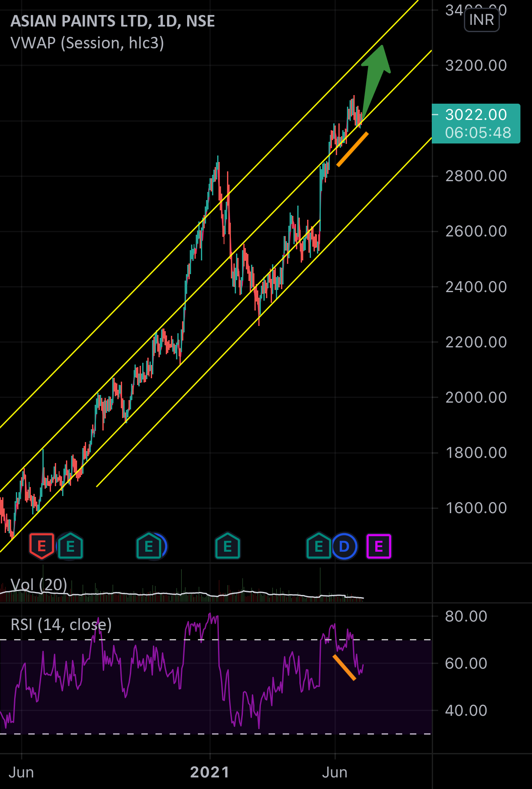Viewport: 532px width, 789px height.
Task: Select the orange trendline in the RSI pane
Action: [344, 667]
